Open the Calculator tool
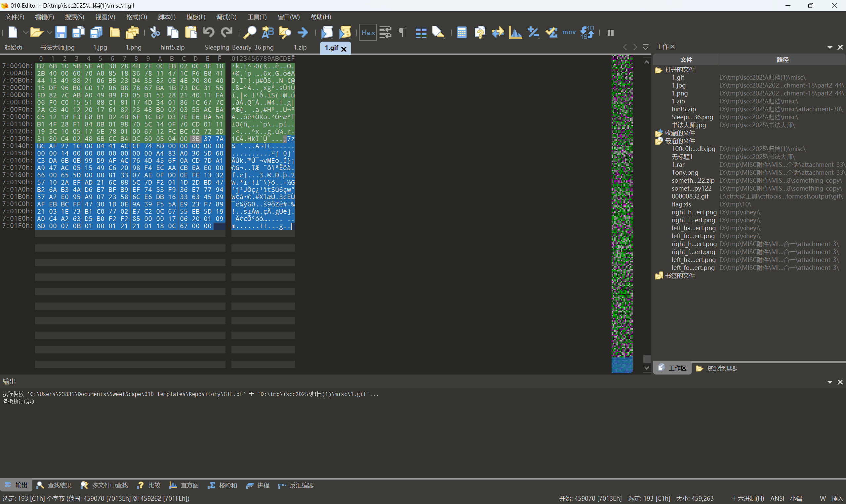Screen dimensions: 846x504 pyautogui.click(x=462, y=32)
